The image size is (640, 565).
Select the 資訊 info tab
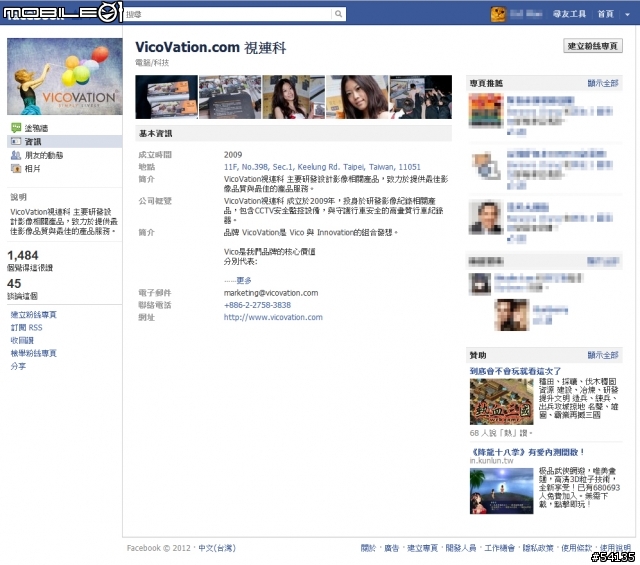(x=65, y=142)
